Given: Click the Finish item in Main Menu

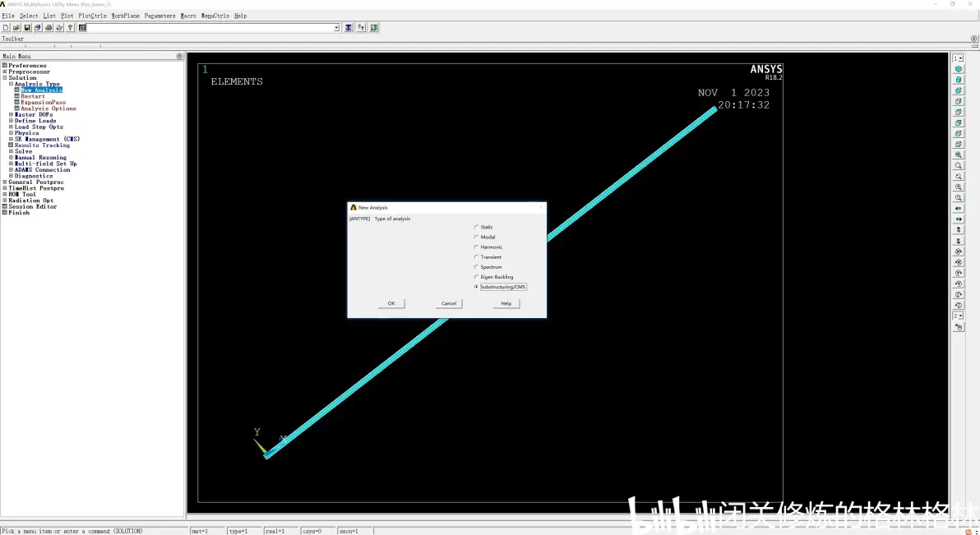Looking at the screenshot, I should pos(19,213).
